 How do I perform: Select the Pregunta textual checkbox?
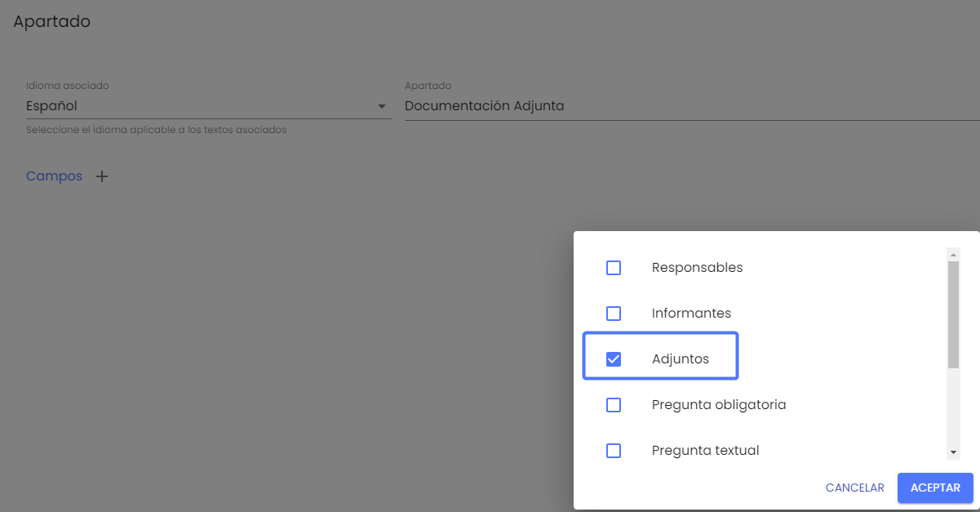(x=614, y=451)
